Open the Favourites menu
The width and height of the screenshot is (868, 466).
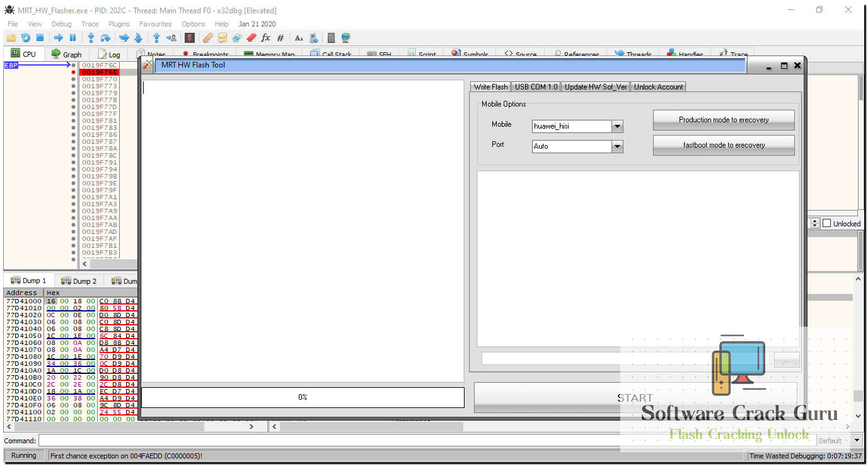click(x=155, y=24)
